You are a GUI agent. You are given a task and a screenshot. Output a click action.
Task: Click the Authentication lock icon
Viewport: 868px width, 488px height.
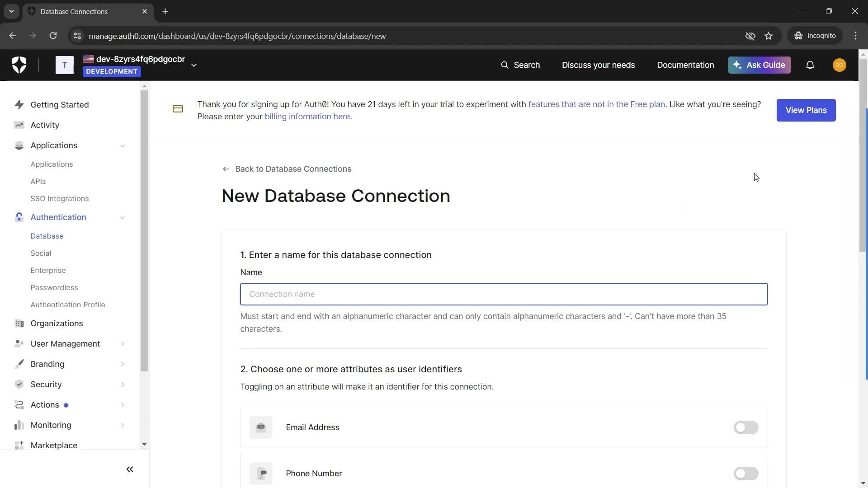point(19,217)
